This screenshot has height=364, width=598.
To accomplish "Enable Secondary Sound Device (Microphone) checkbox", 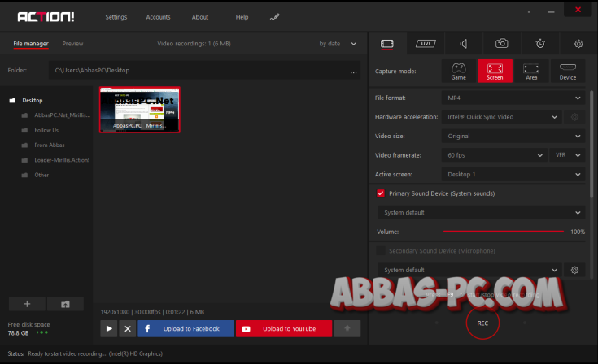I will pos(381,251).
